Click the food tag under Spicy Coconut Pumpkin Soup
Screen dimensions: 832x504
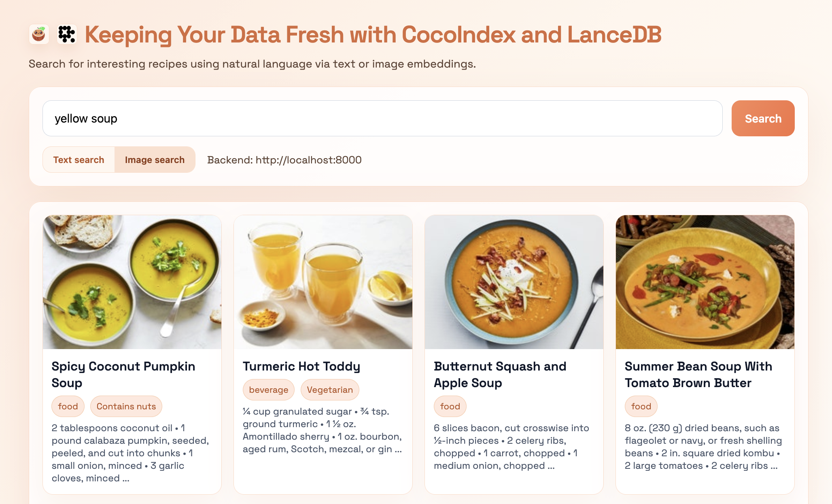click(68, 406)
